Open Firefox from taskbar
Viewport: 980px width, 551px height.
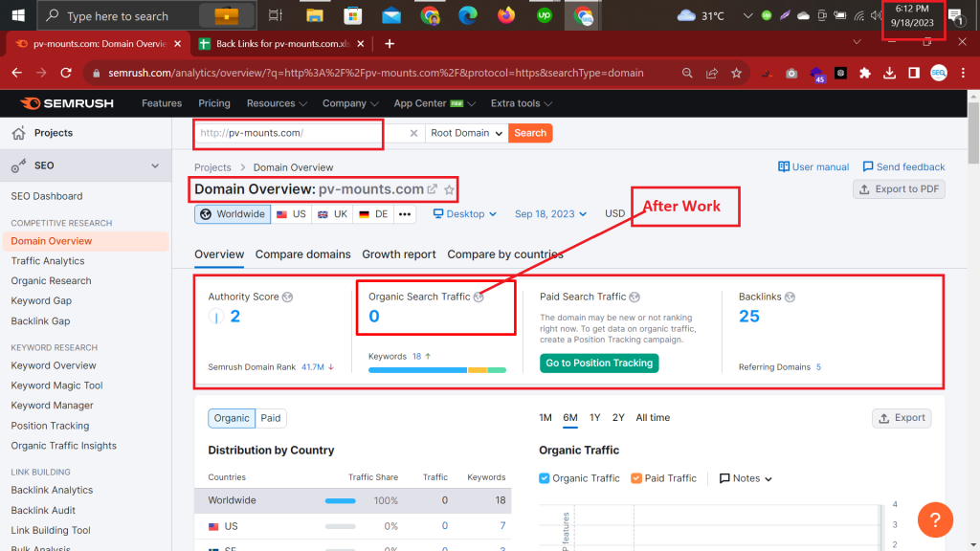(x=506, y=15)
